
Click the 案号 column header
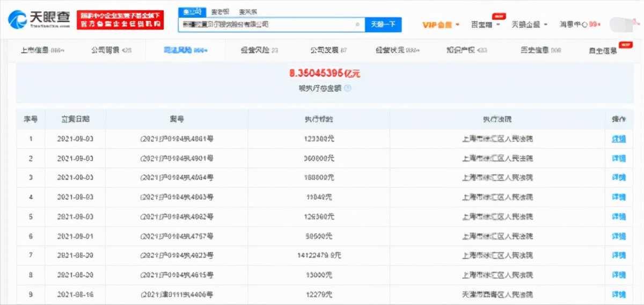pos(177,119)
